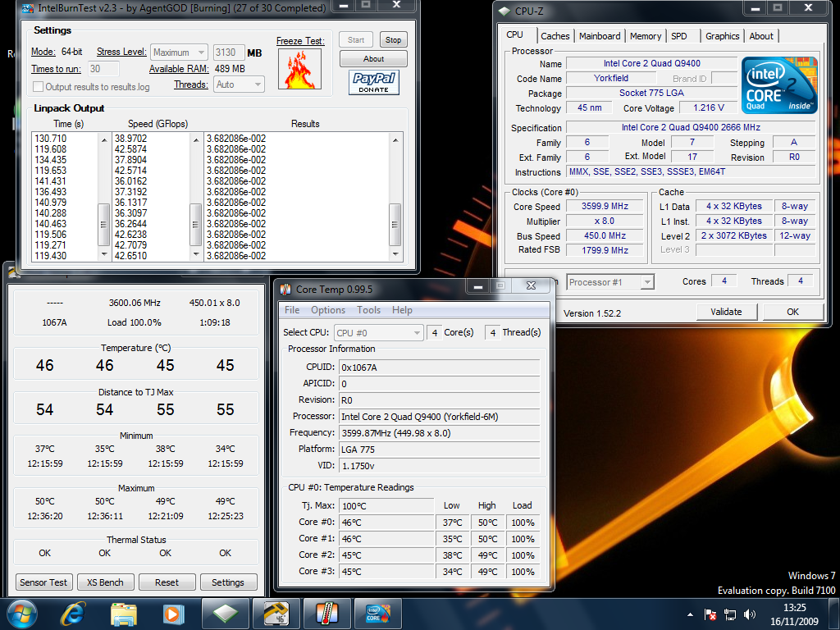Switch to the About tab in CPU-Z
Viewport: 840px width, 630px height.
click(x=760, y=36)
